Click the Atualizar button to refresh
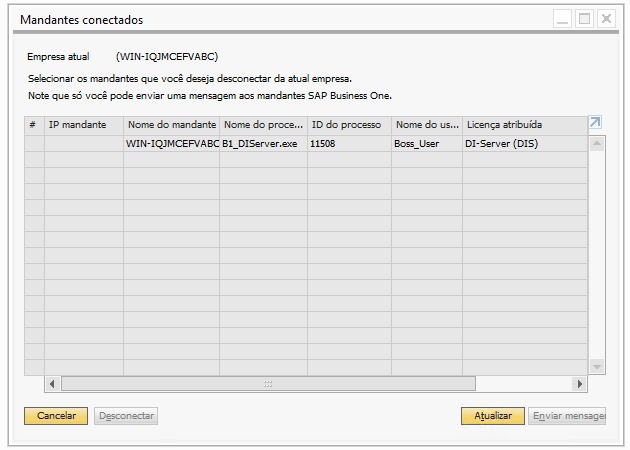 (x=492, y=415)
